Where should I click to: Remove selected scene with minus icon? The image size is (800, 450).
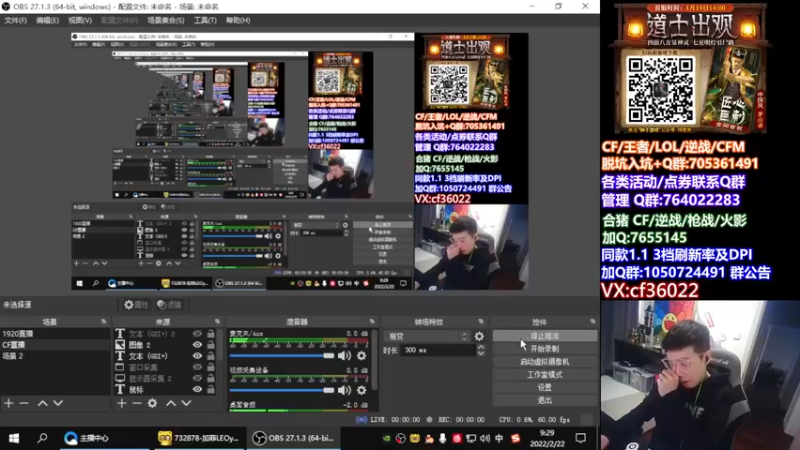click(x=24, y=403)
